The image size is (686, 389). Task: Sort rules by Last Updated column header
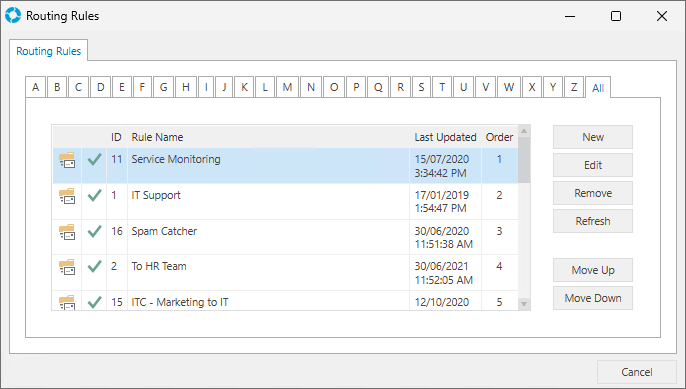445,137
